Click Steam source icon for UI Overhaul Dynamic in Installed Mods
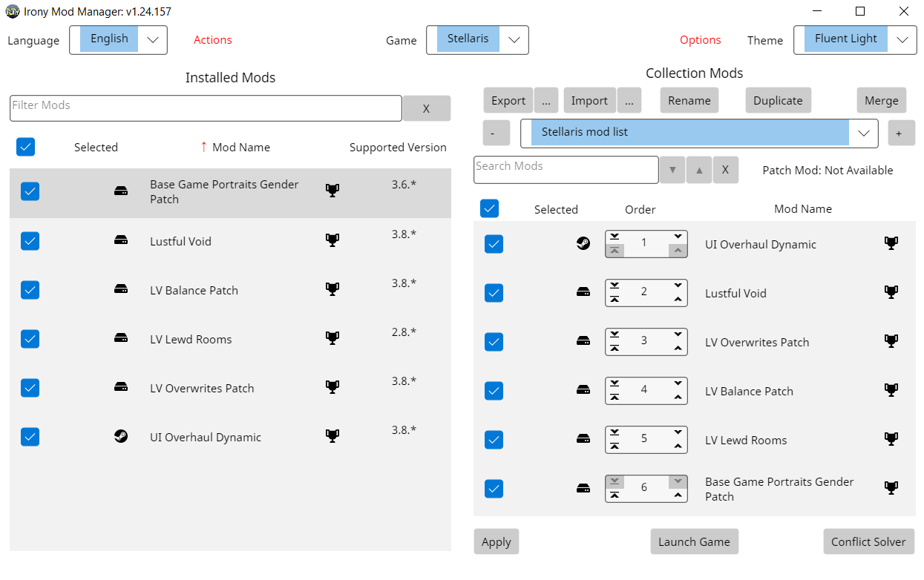Screen dimensions: 924x580 (x=120, y=436)
